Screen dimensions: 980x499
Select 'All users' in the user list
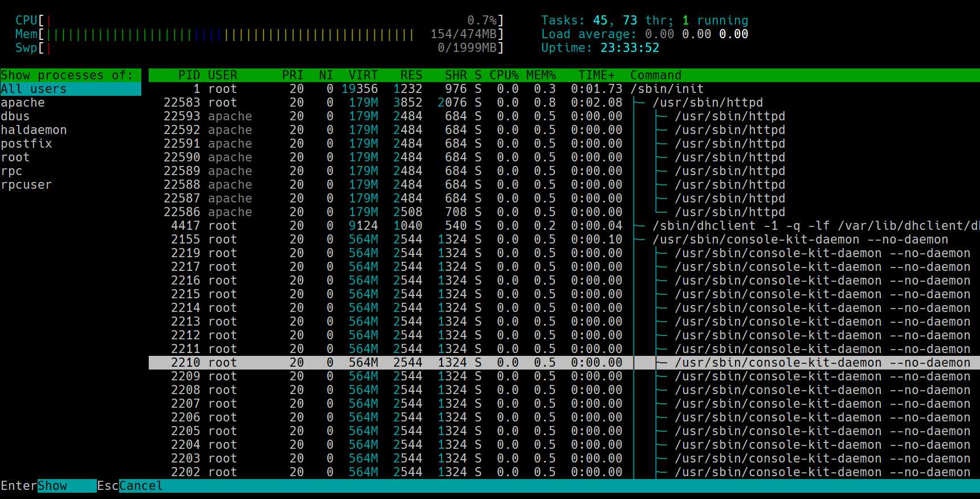click(71, 89)
